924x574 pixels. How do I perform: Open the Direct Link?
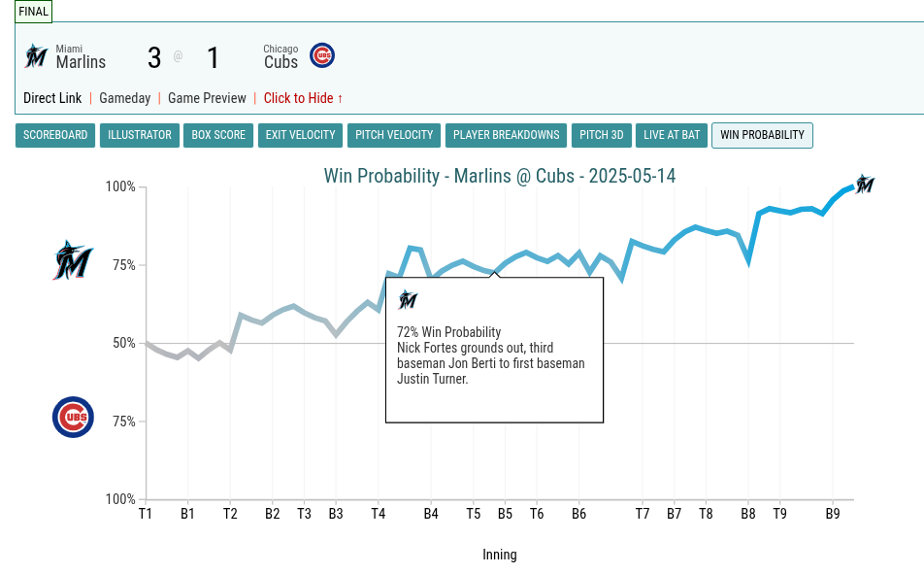pos(52,98)
